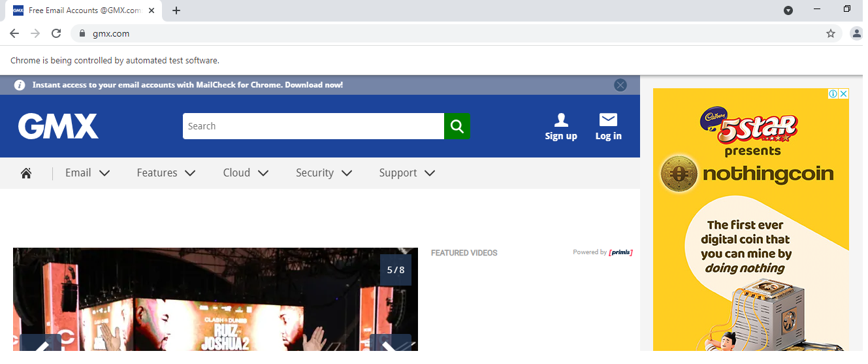
Task: Click the GMX favicon in the tab
Action: pos(18,10)
